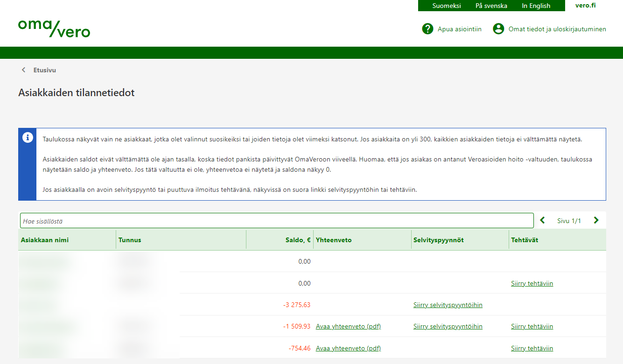
Task: Click the Hae sisällöstä search field
Action: [x=276, y=221]
